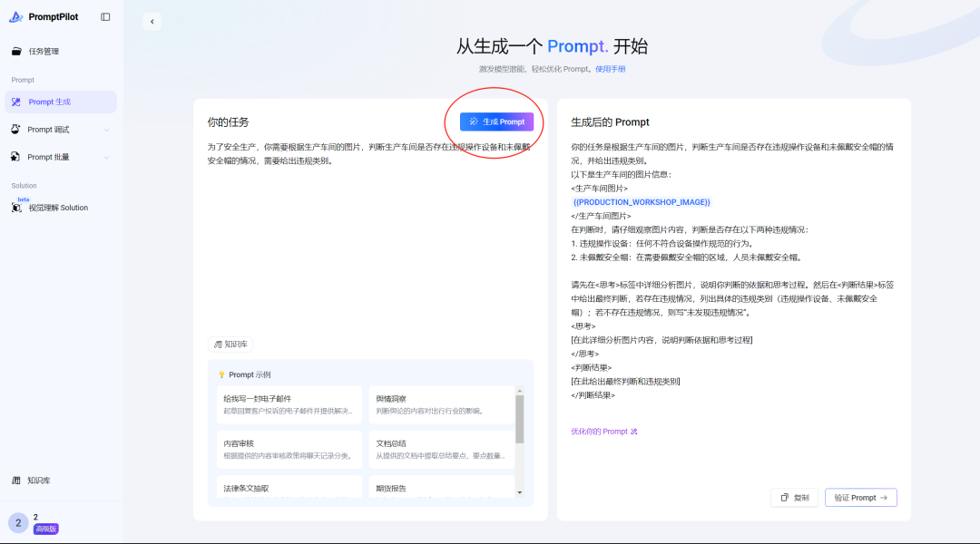Open Prompt 调试 menu item

61,130
